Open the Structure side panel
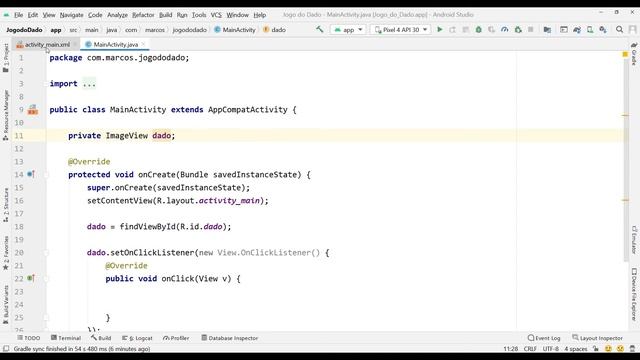Viewport: 640px width, 360px height. 6,205
